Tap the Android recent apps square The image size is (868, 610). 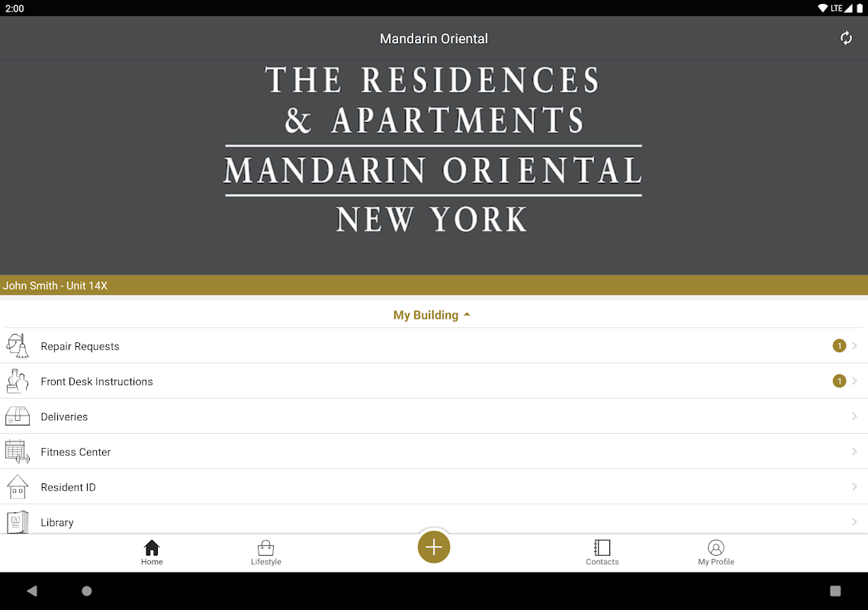[835, 591]
